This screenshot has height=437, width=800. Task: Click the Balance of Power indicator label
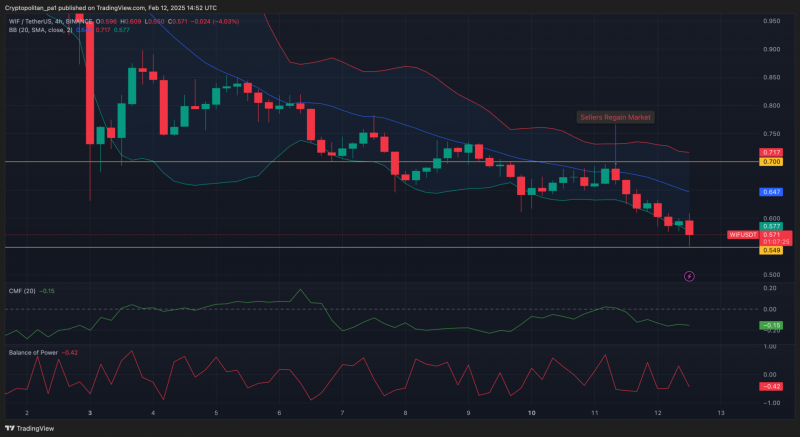(33, 352)
